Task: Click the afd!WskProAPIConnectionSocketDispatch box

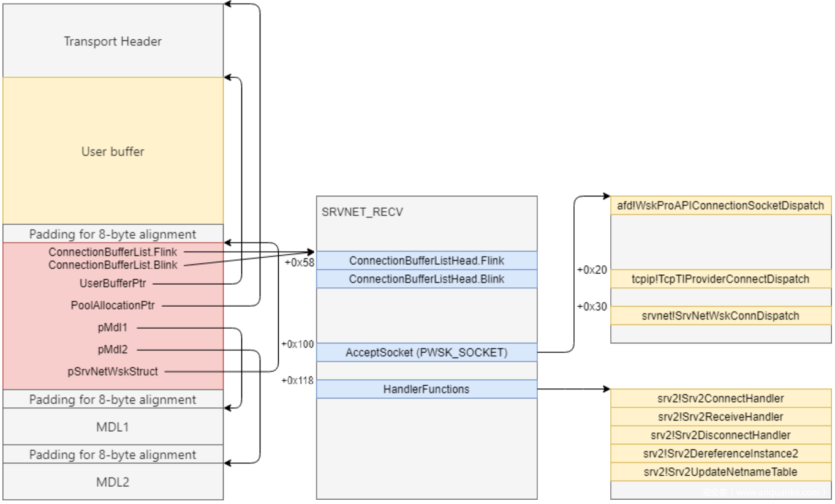Action: click(720, 205)
